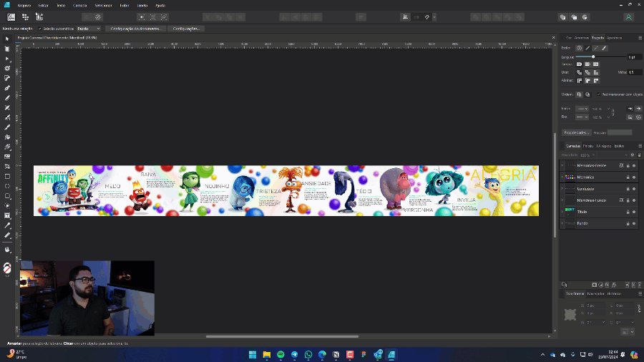Toggle visibility of Conteúdo layer
Viewport: 644px width, 362px height.
point(634,189)
